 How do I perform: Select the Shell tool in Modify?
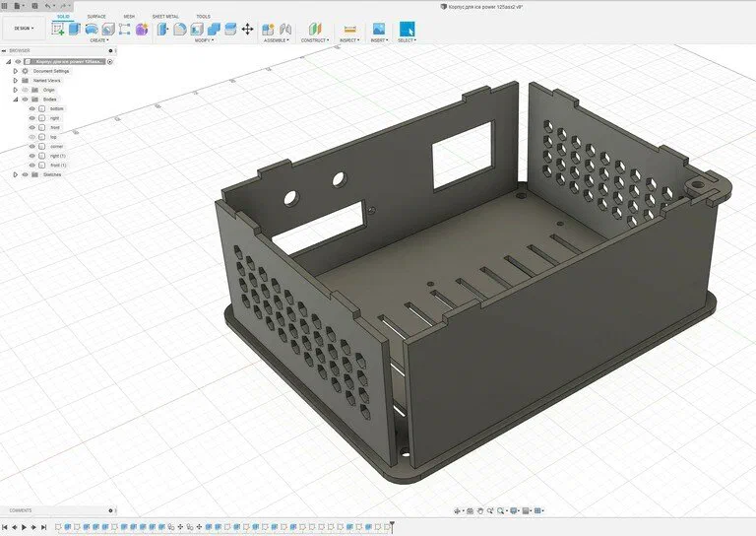tap(197, 29)
